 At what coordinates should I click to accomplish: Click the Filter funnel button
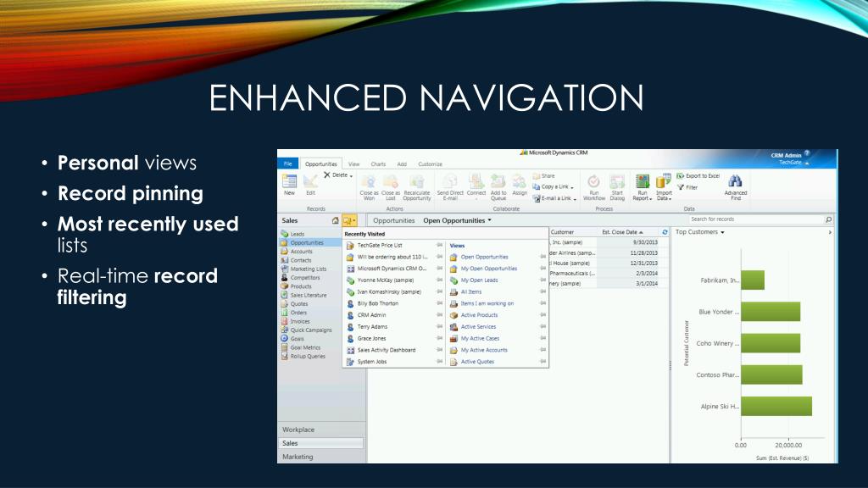point(687,187)
